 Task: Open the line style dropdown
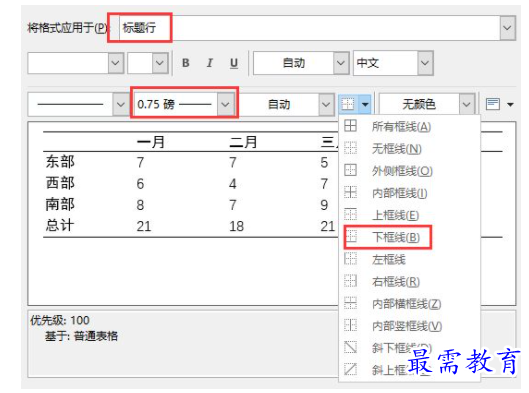tap(120, 104)
